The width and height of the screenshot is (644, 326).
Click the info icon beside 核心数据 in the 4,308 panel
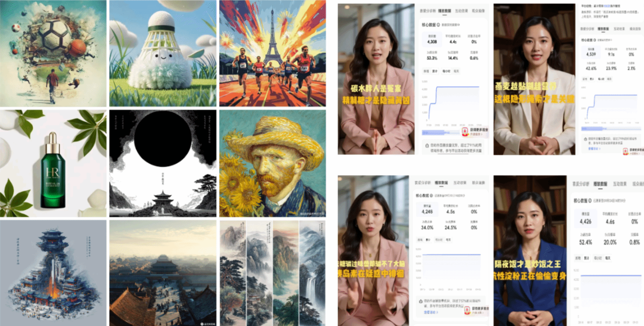tap(439, 25)
